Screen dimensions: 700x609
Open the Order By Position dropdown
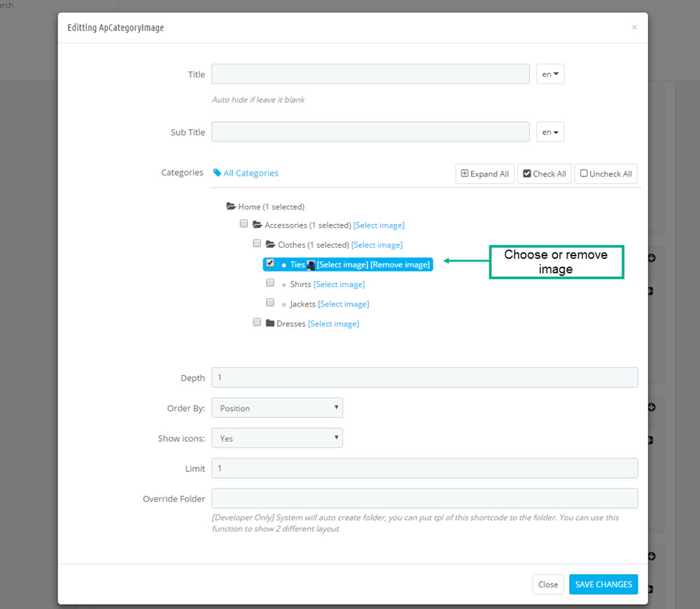click(x=277, y=408)
